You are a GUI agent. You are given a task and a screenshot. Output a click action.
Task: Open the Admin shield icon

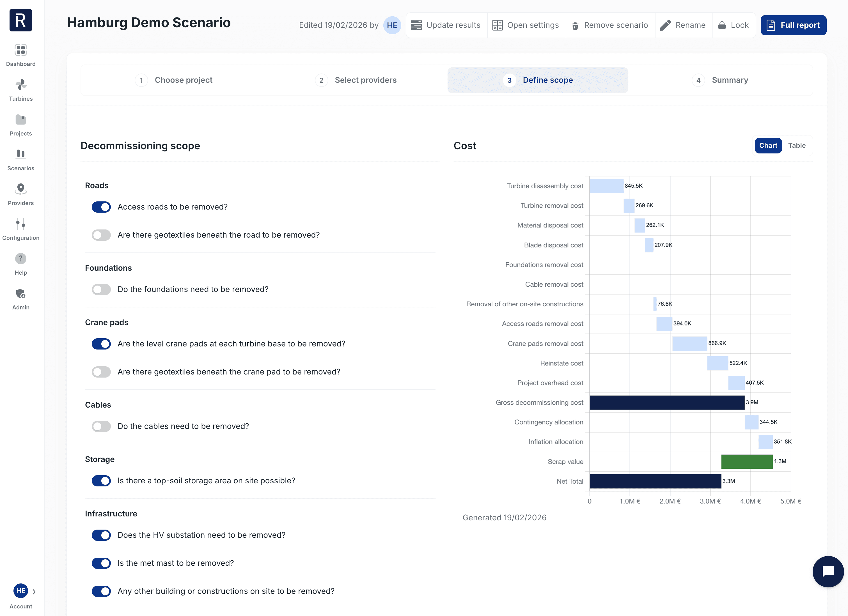pos(20,293)
